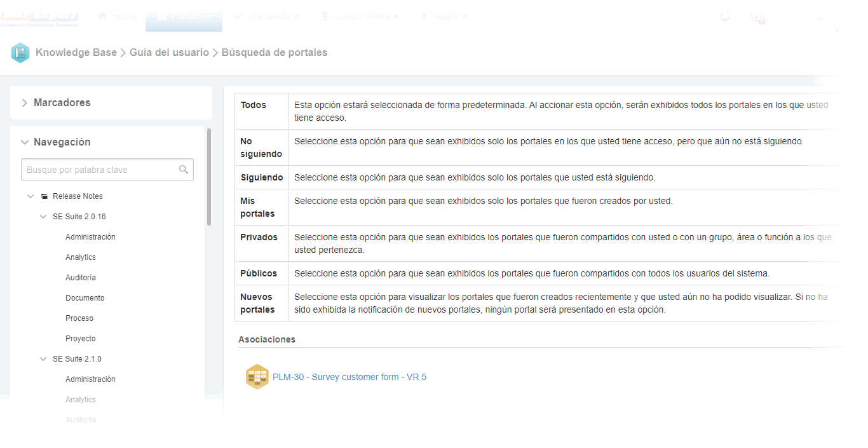Click the Públicos table cell
This screenshot has height=448, width=868.
coord(262,273)
